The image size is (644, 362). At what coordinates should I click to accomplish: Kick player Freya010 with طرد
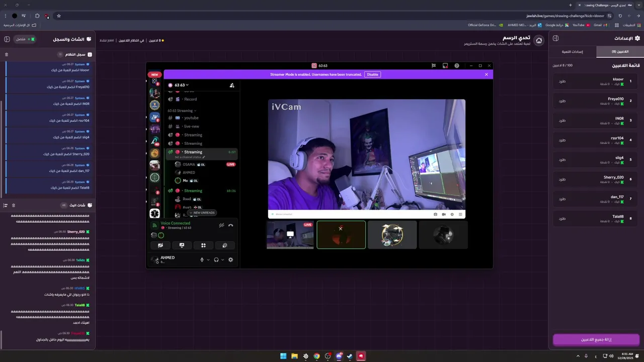pos(562,101)
